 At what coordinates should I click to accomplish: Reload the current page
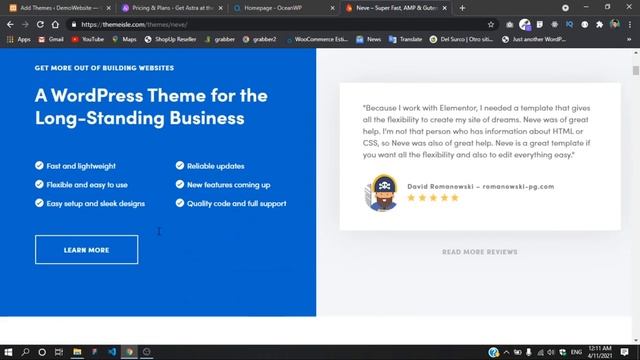tap(40, 24)
